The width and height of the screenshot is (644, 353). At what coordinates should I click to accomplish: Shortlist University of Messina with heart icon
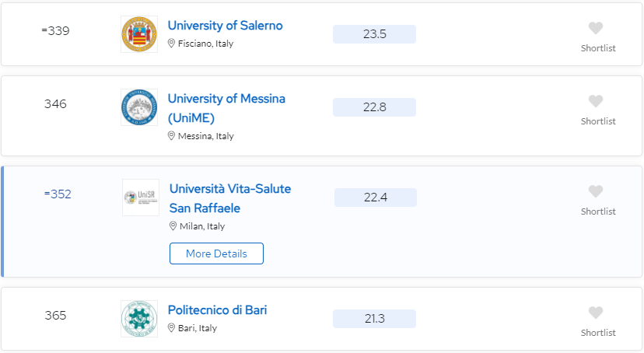pyautogui.click(x=596, y=101)
